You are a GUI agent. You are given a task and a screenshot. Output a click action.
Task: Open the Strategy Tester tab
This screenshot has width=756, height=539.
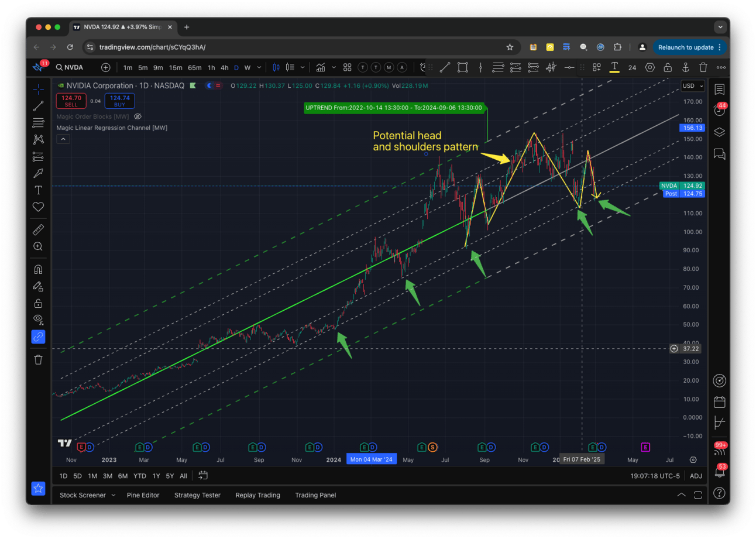pyautogui.click(x=198, y=495)
